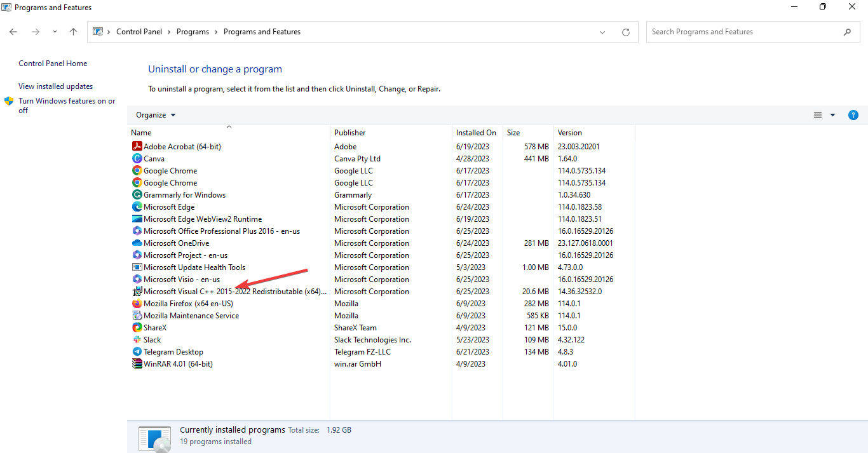Sort by the Installed On column header
The image size is (868, 453).
(x=477, y=133)
